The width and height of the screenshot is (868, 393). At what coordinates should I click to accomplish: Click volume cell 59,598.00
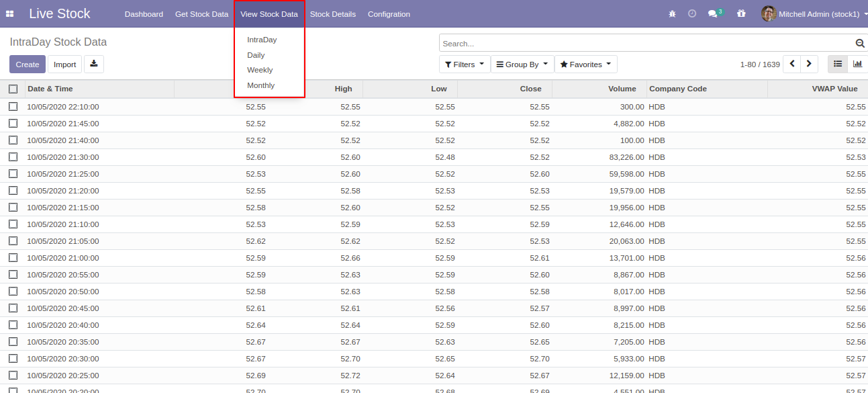[x=627, y=174]
